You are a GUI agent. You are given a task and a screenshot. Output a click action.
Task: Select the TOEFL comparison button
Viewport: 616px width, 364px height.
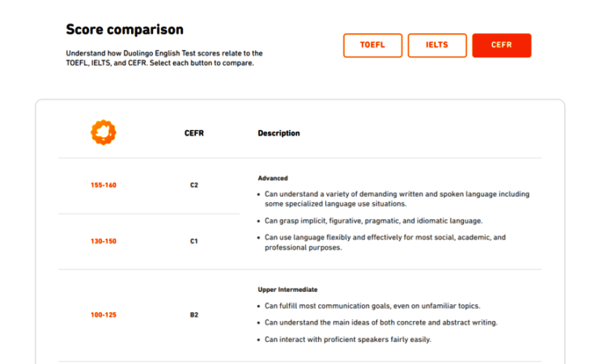click(x=372, y=45)
